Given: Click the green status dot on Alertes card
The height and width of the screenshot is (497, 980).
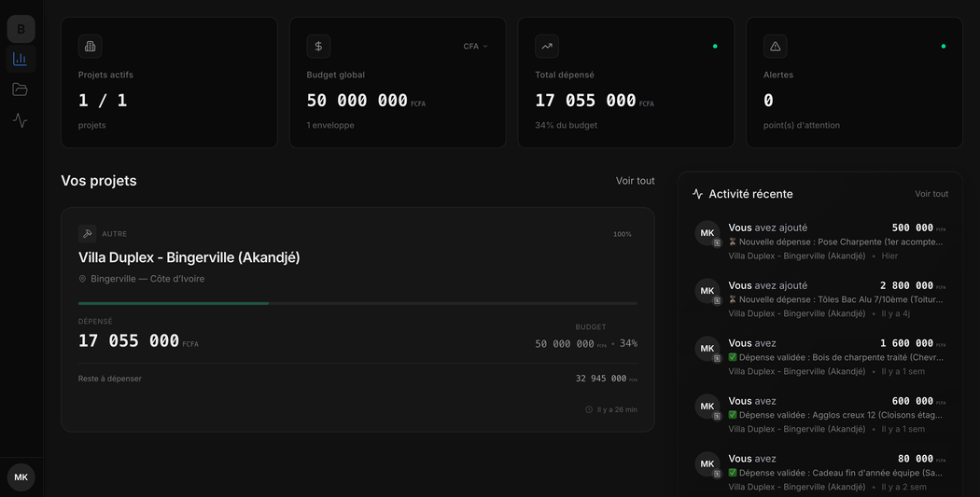Looking at the screenshot, I should 943,47.
